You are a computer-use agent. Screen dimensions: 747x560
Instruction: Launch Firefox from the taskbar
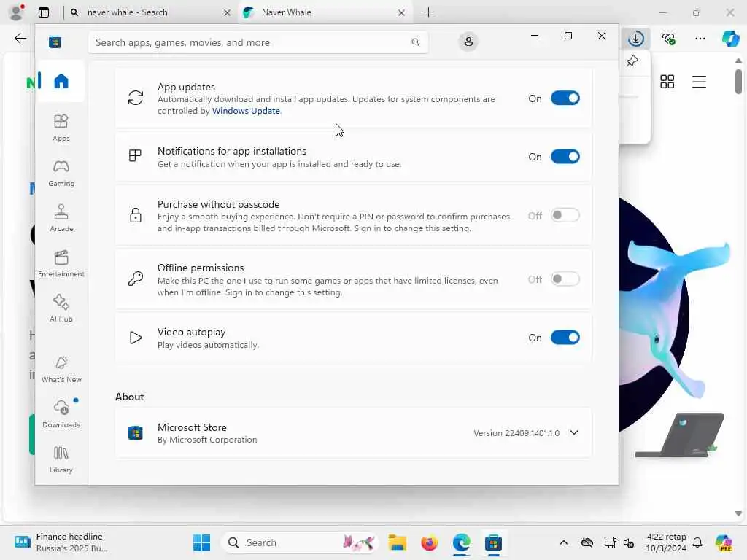coord(429,542)
